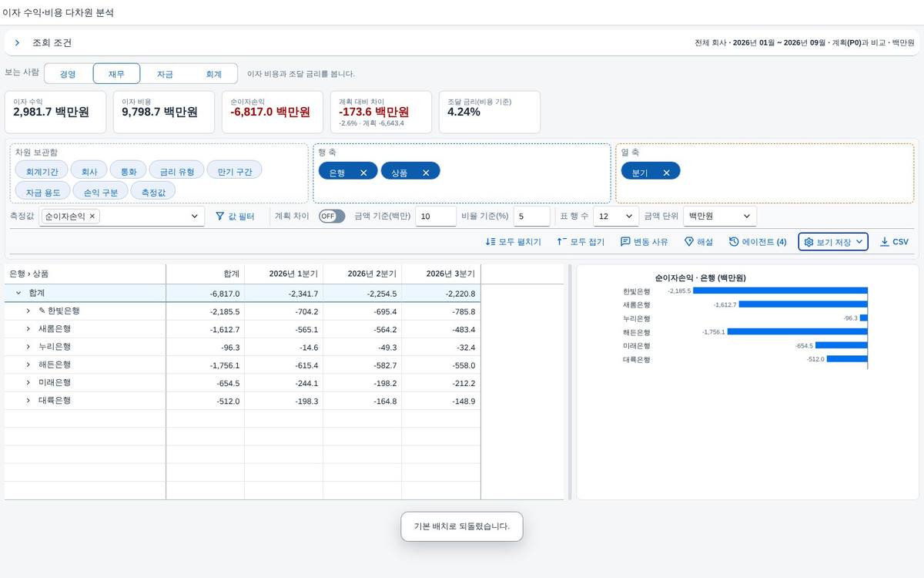Viewport: 924px width, 578px height.
Task: Click the pencil icon beside 한빛은행
Action: [x=42, y=311]
